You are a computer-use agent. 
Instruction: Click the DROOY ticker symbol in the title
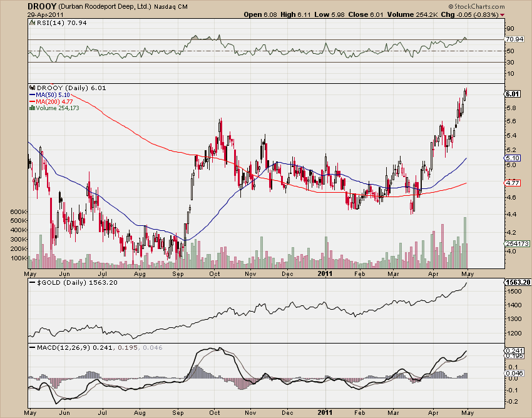coord(42,6)
